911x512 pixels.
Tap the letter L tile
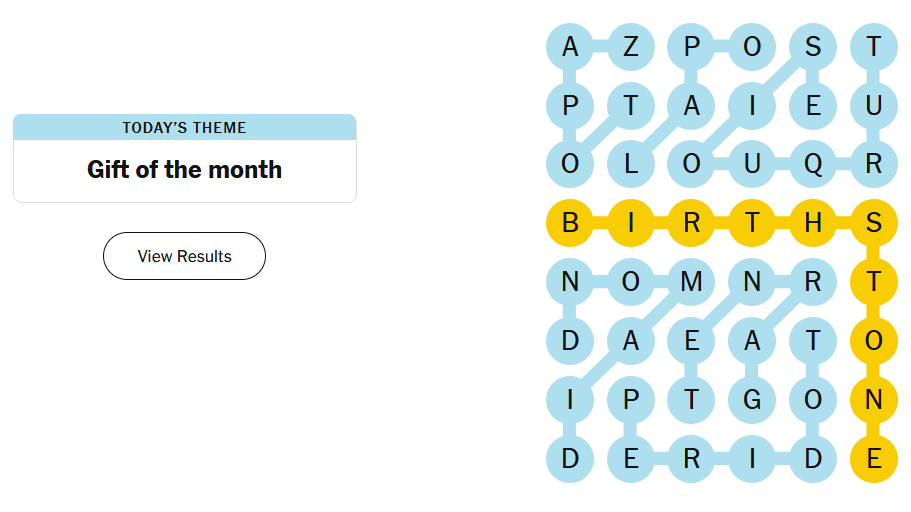(631, 164)
